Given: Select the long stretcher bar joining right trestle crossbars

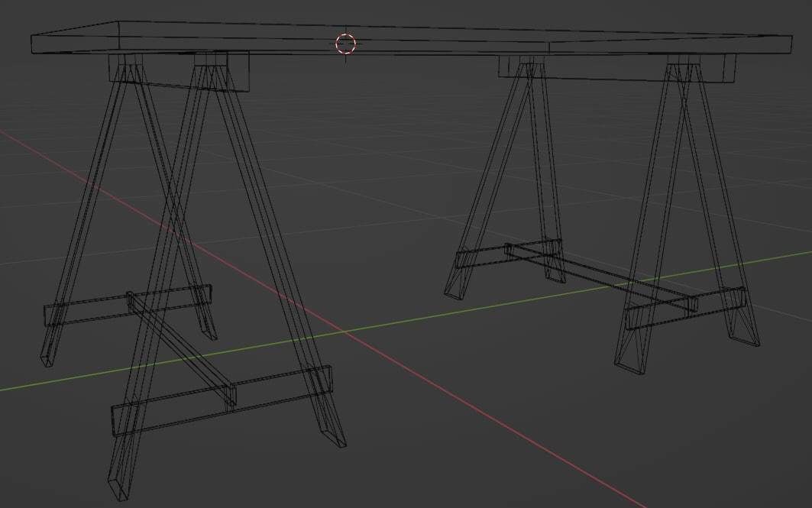Looking at the screenshot, I should coord(601,277).
